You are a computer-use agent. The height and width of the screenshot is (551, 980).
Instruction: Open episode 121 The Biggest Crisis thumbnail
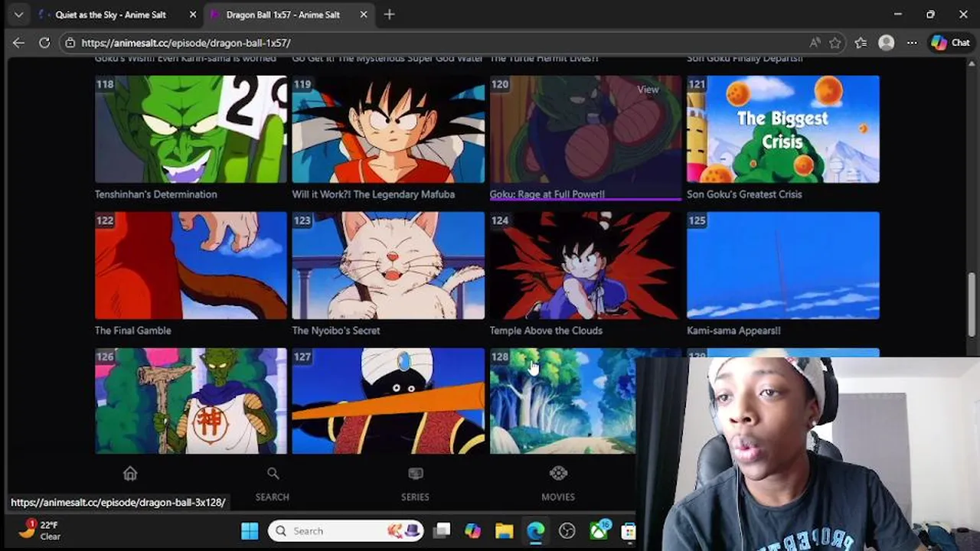[x=783, y=129]
